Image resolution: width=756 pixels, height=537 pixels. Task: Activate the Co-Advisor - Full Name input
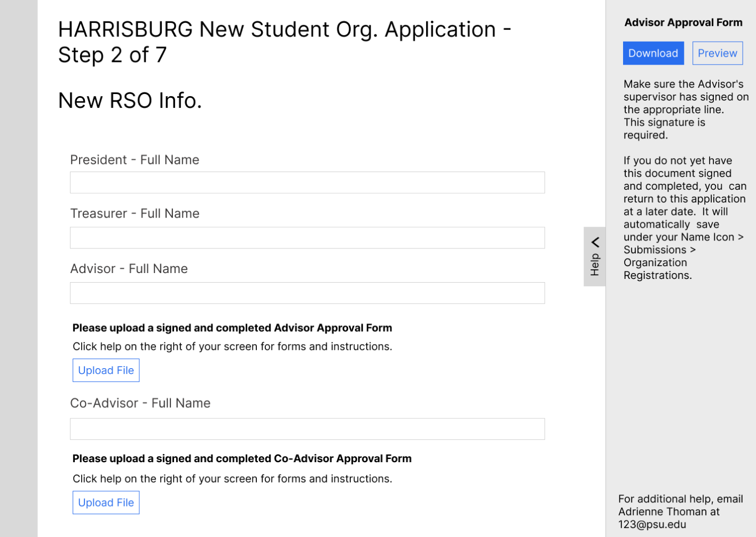click(307, 429)
